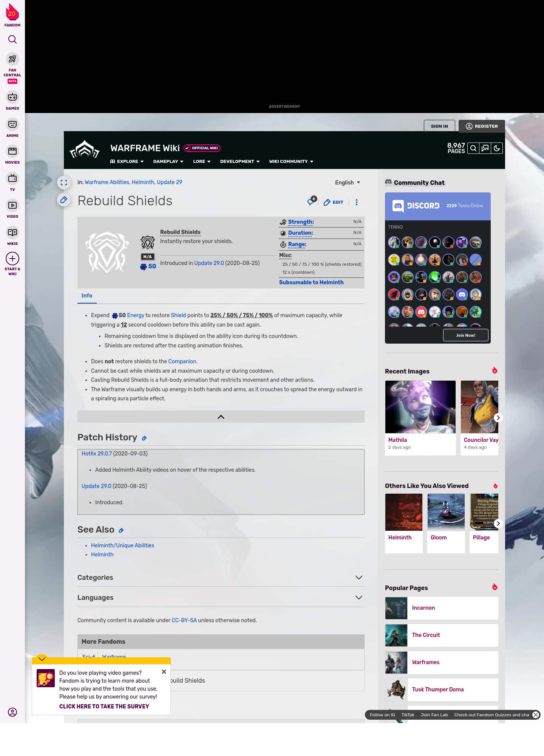Click the Register button
Viewport: 544px width, 756px height.
click(x=482, y=126)
